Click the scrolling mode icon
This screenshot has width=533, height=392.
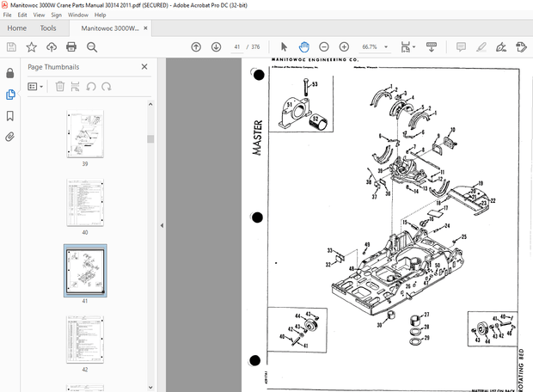pos(432,47)
